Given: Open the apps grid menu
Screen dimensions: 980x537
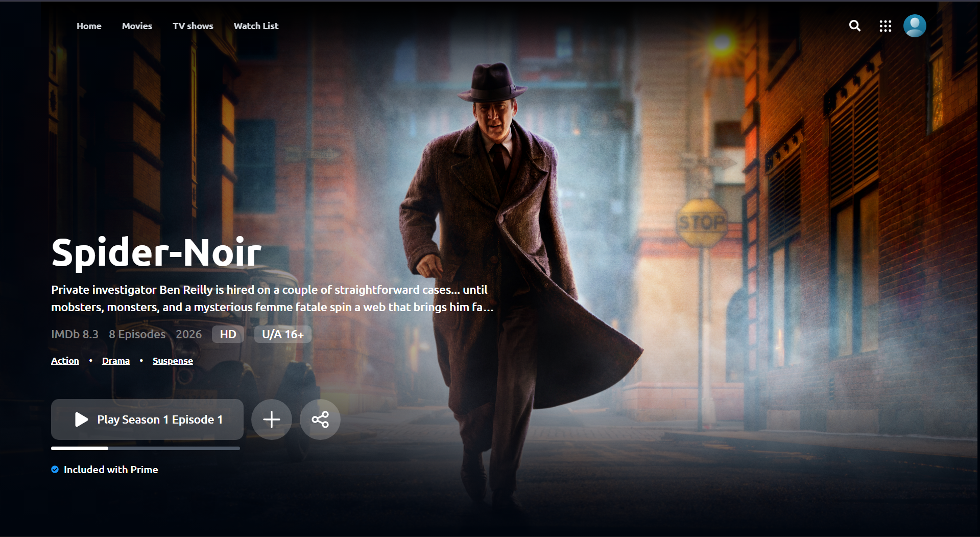Looking at the screenshot, I should [x=885, y=26].
